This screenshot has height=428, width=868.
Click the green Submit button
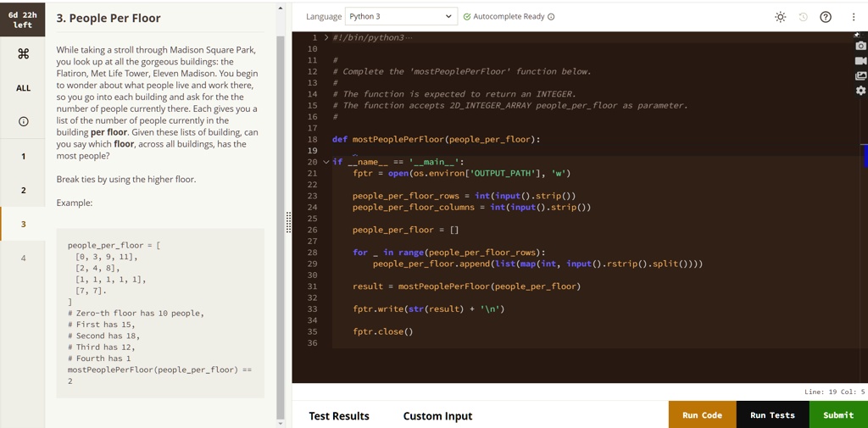click(838, 414)
